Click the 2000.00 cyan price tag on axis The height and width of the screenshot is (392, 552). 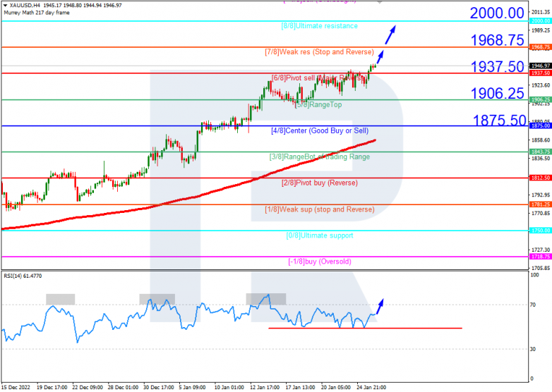click(541, 21)
